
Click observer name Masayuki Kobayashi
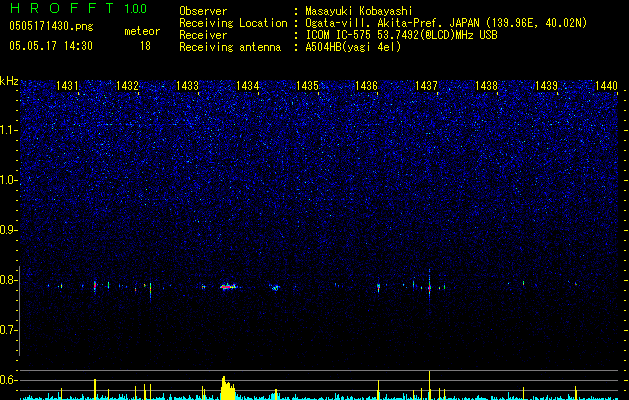coord(359,11)
